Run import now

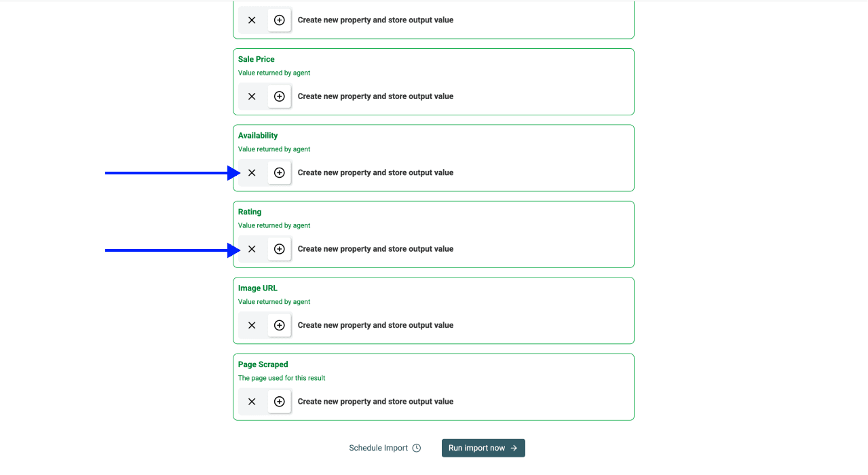click(483, 448)
